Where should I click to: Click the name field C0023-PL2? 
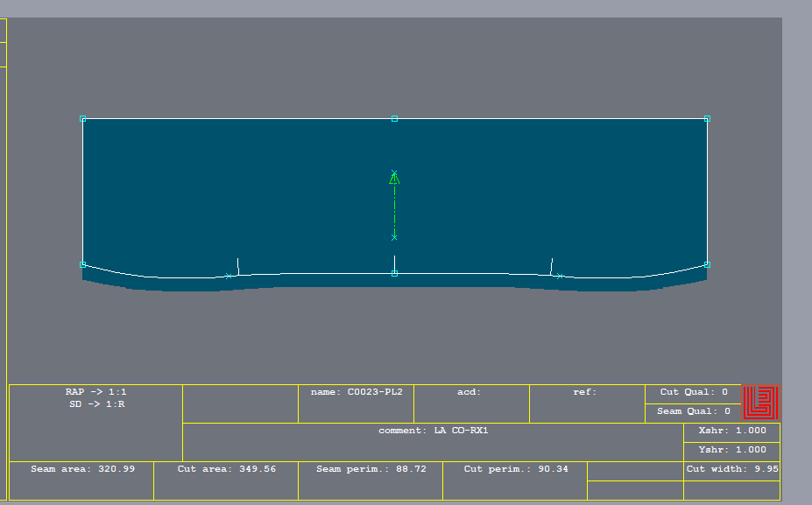click(x=357, y=403)
